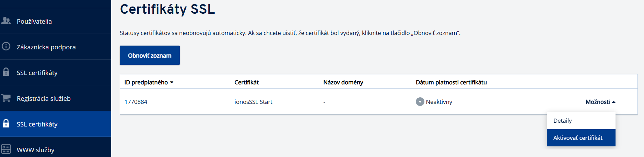
Task: Open the Používatelia sidebar label
Action: coord(34,21)
